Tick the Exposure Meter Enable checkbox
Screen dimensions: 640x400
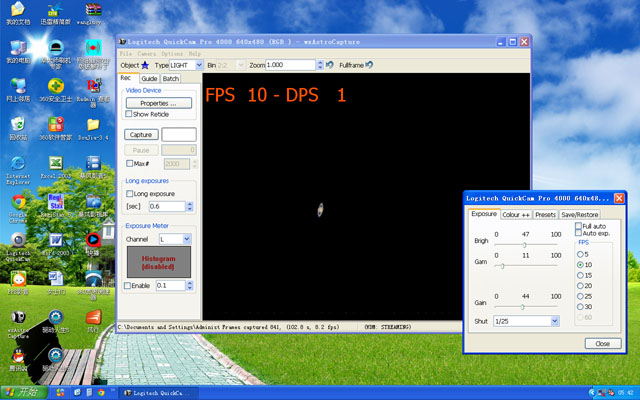pos(127,285)
